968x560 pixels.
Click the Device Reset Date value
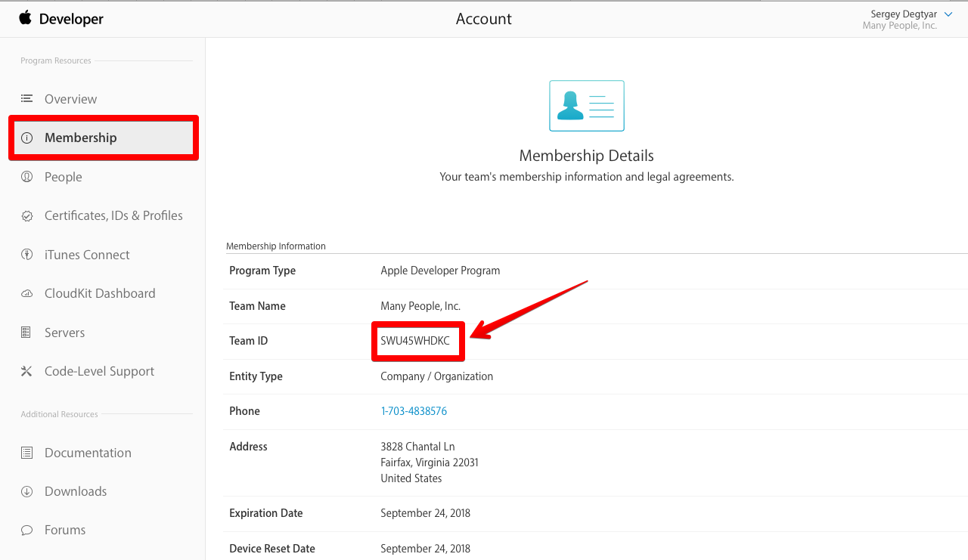tap(426, 549)
